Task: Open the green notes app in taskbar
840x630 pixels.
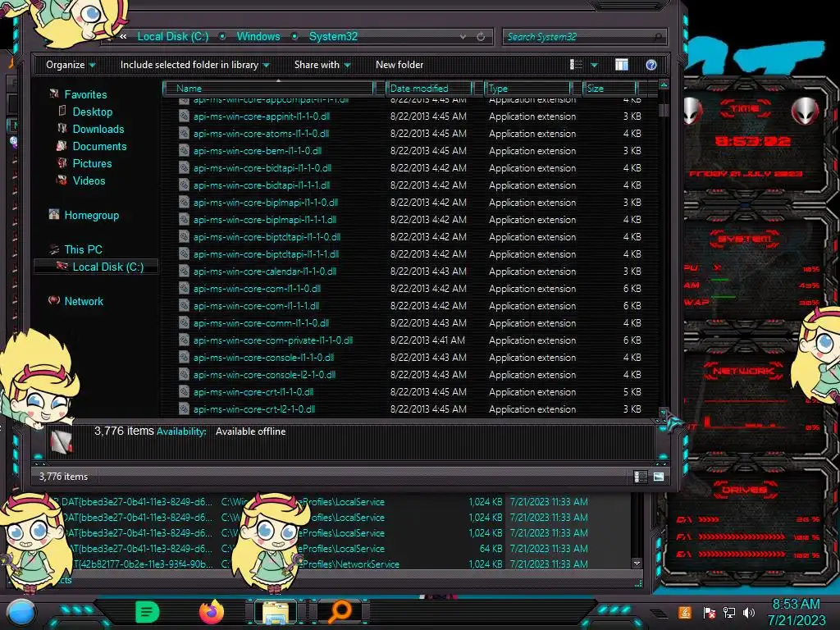Action: coord(147,612)
